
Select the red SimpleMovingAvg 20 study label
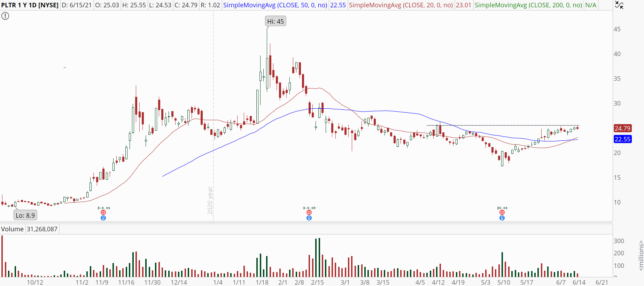tap(401, 5)
